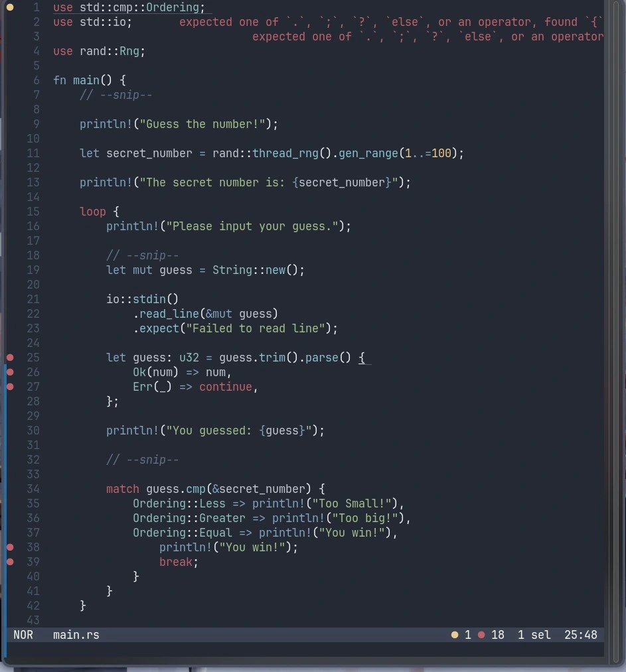
Task: Click the NOR mode indicator
Action: 23,635
